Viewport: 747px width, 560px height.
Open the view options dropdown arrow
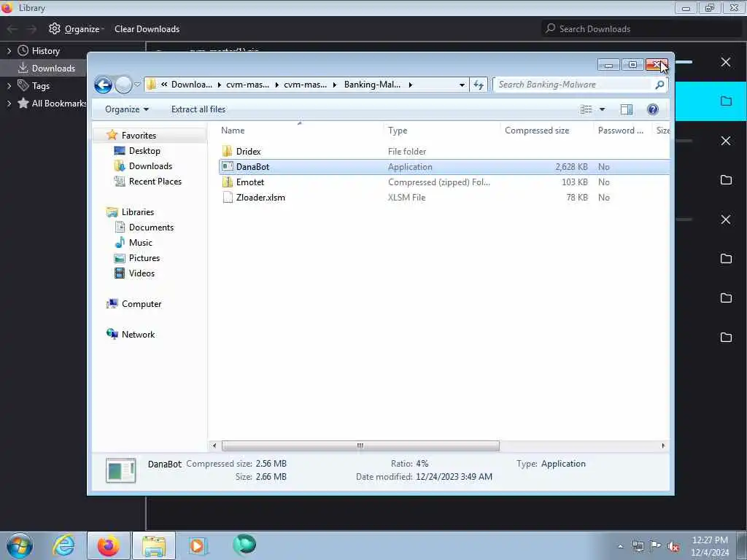(x=602, y=109)
